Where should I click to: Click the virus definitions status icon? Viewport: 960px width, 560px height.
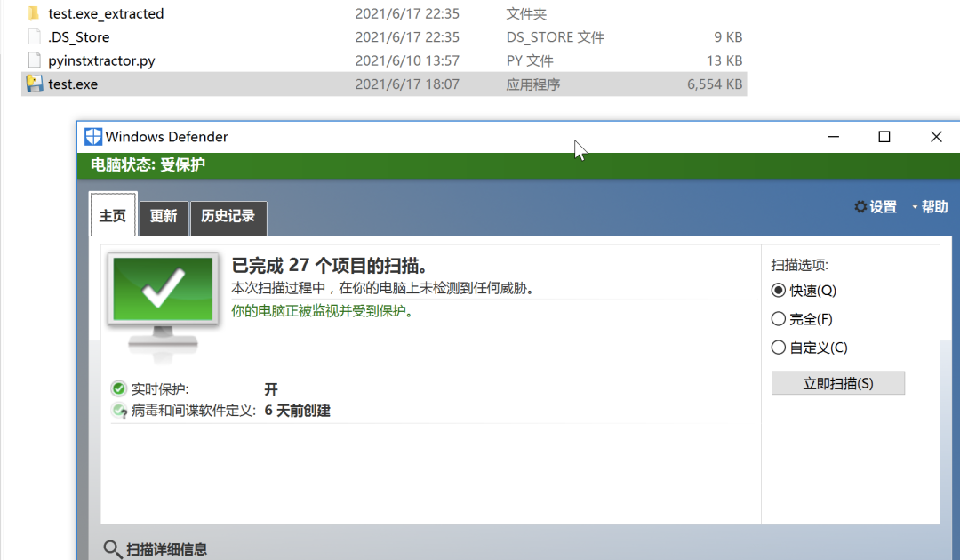pyautogui.click(x=119, y=411)
